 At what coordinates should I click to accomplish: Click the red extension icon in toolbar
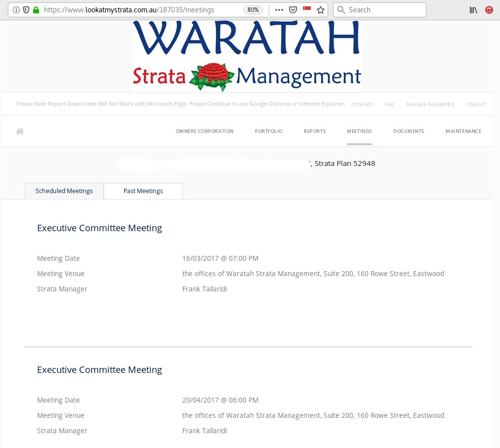point(489,10)
